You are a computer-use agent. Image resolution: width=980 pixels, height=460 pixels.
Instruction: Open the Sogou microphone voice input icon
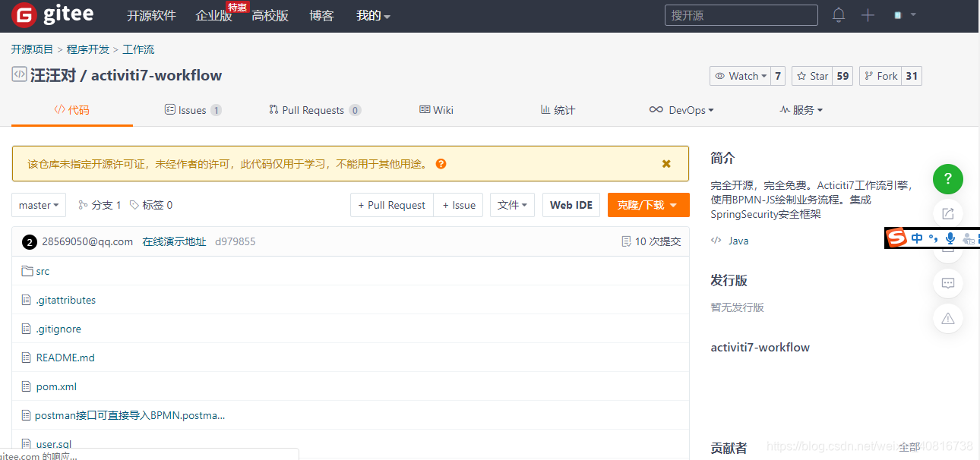tap(950, 238)
